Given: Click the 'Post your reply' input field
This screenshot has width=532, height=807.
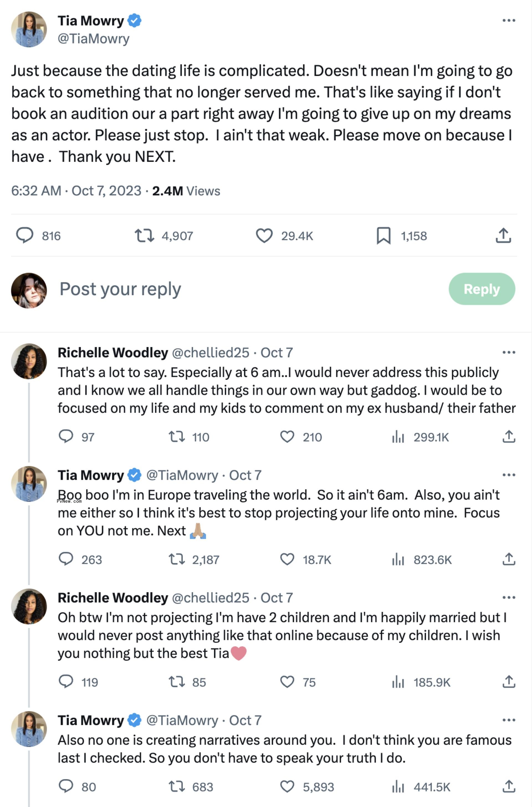Looking at the screenshot, I should click(120, 289).
